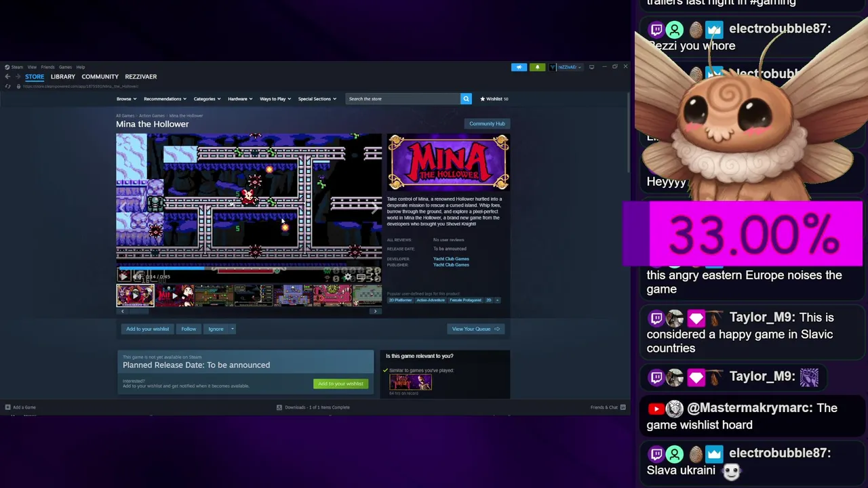Switch to the LIBRARY tab

(62, 77)
